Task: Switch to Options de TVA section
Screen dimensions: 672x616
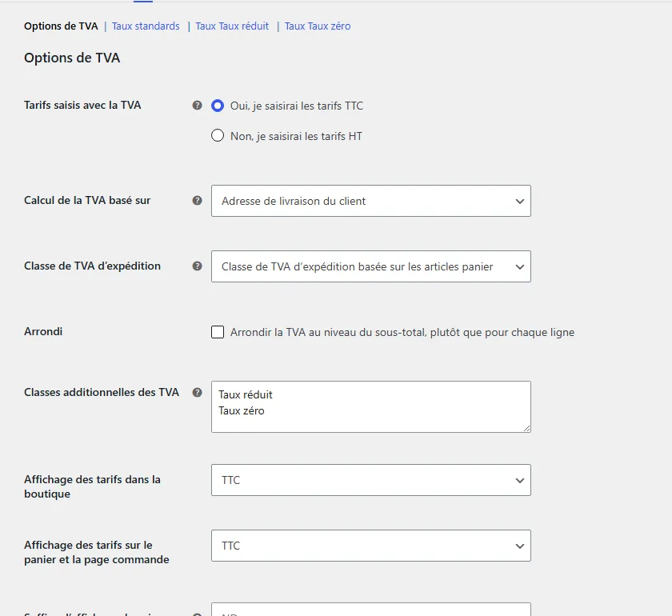Action: point(61,26)
